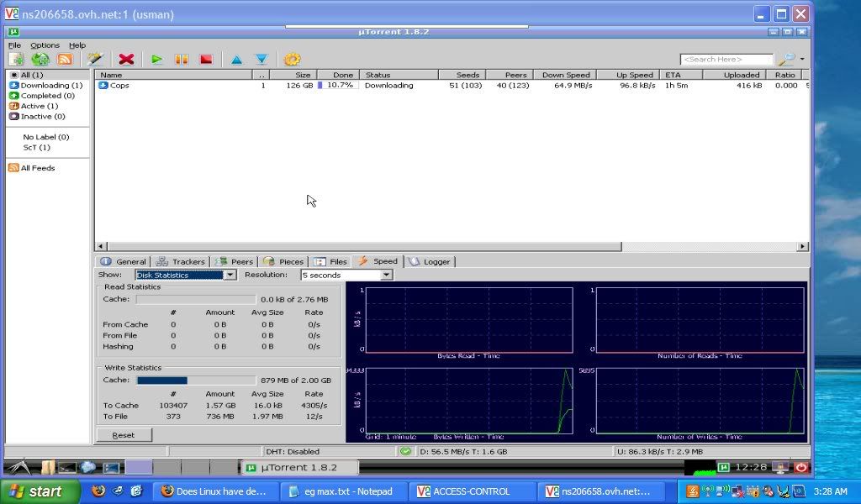The height and width of the screenshot is (504, 861).
Task: Sort torrents by the Up Speed column
Action: click(628, 75)
